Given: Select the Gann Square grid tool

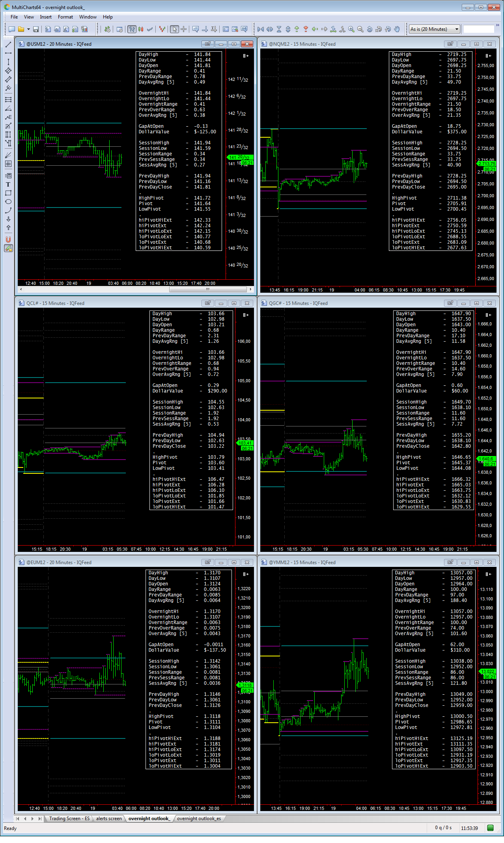Looking at the screenshot, I should tap(8, 164).
